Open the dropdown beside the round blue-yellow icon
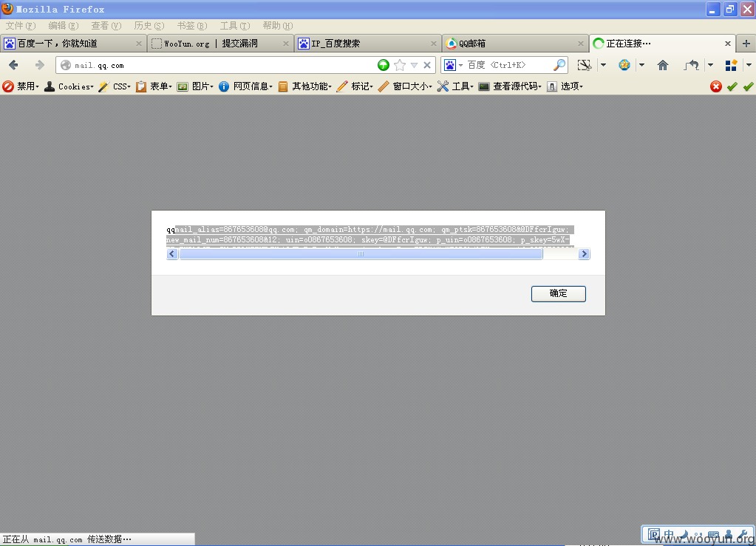The width and height of the screenshot is (756, 546). tap(641, 65)
